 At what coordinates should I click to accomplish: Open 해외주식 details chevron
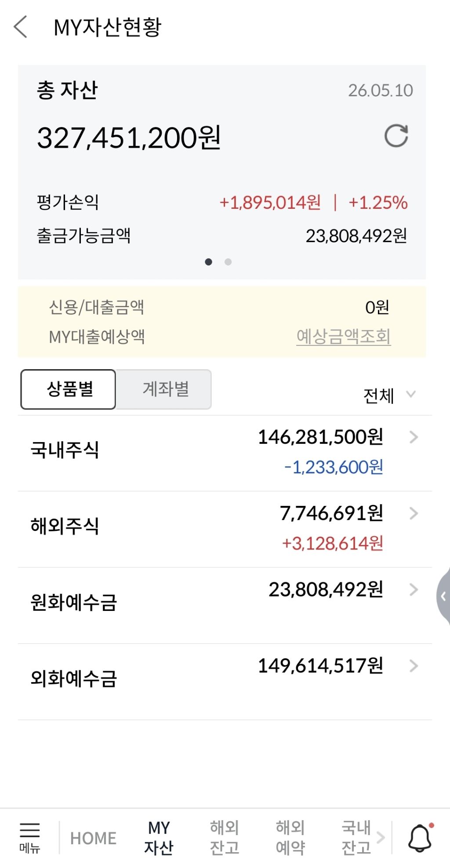(x=414, y=513)
